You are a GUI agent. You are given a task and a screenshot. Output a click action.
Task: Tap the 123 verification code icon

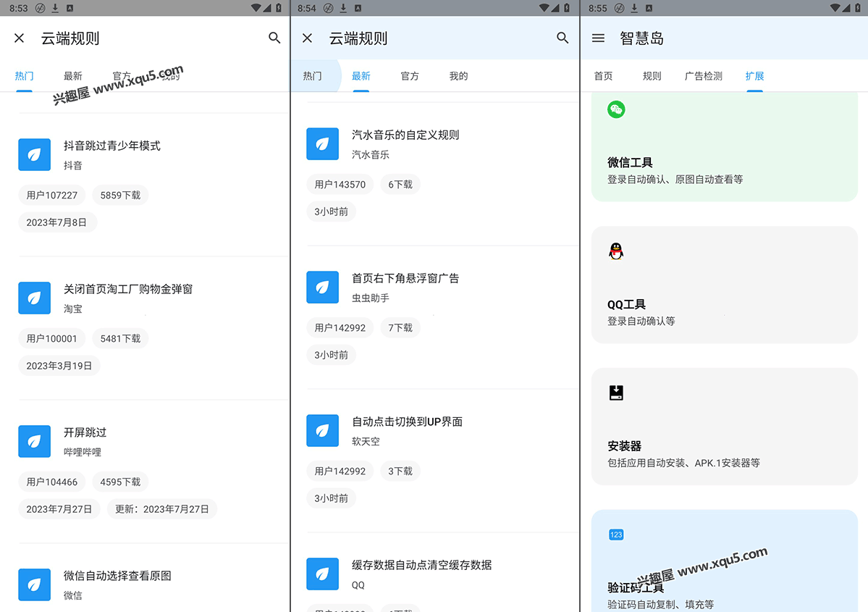(616, 535)
